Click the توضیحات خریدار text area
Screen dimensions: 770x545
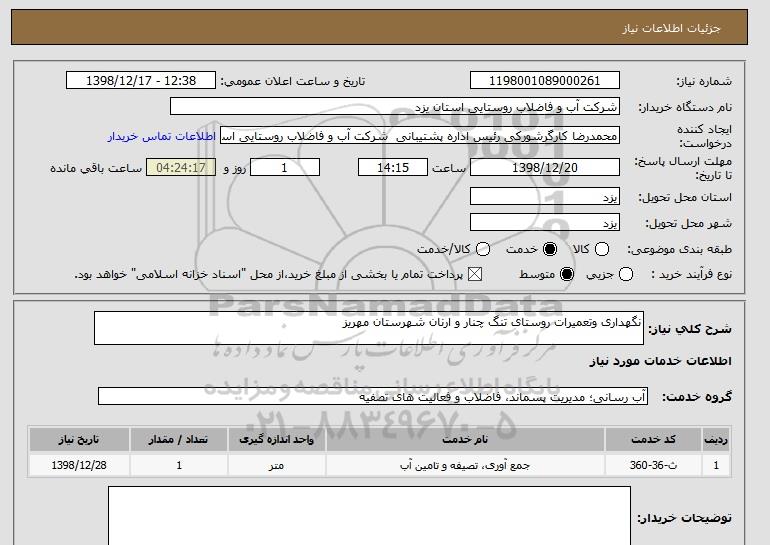369,516
